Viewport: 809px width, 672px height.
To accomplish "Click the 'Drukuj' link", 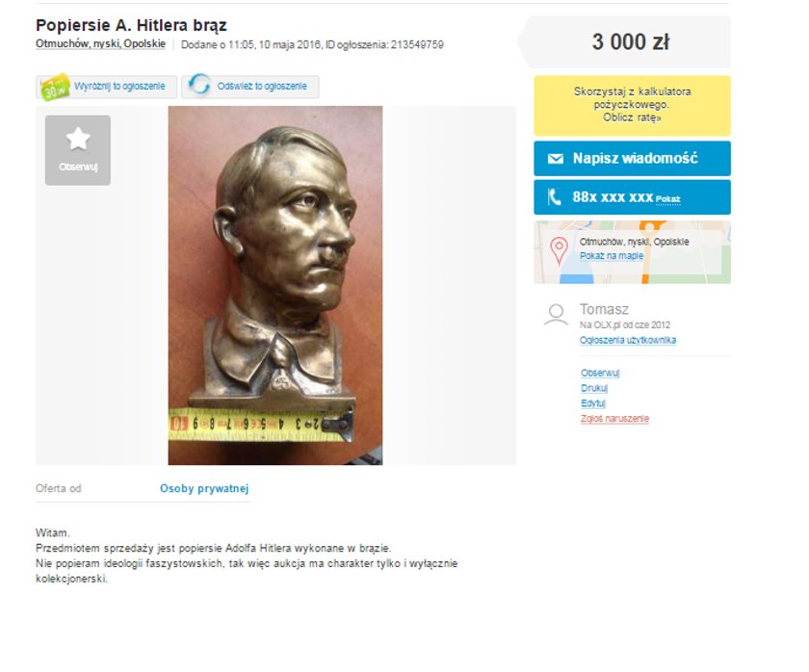I will click(x=594, y=388).
